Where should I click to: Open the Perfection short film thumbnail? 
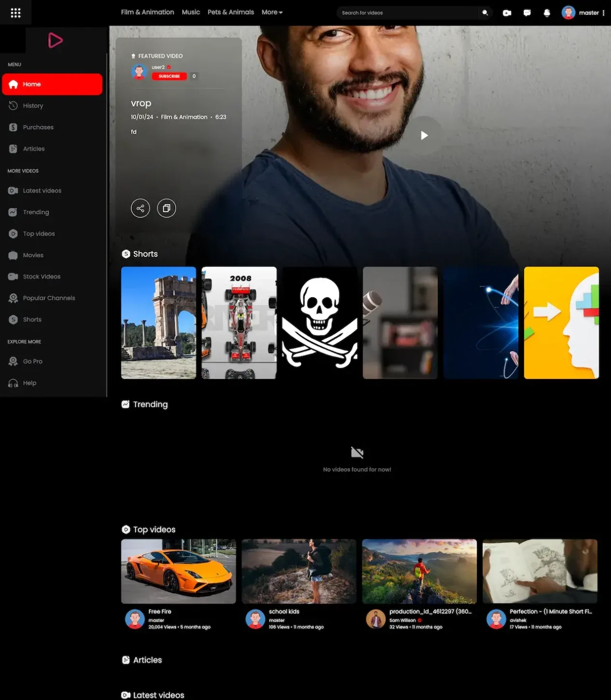(x=540, y=571)
